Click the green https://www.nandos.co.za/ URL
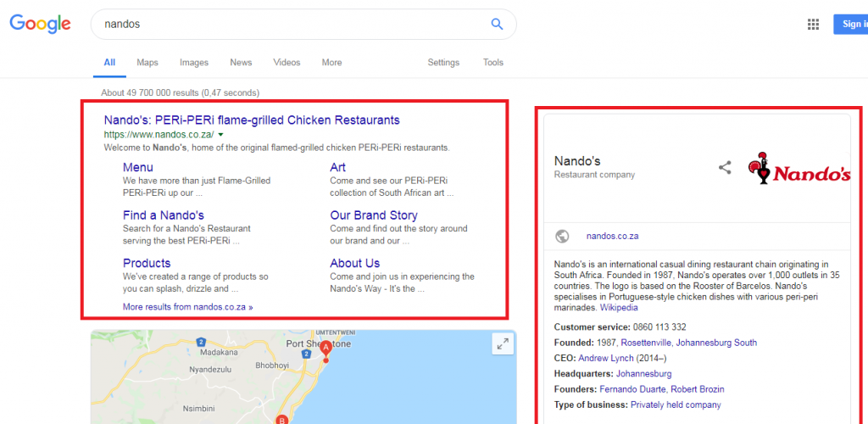This screenshot has height=424, width=868. [x=159, y=135]
